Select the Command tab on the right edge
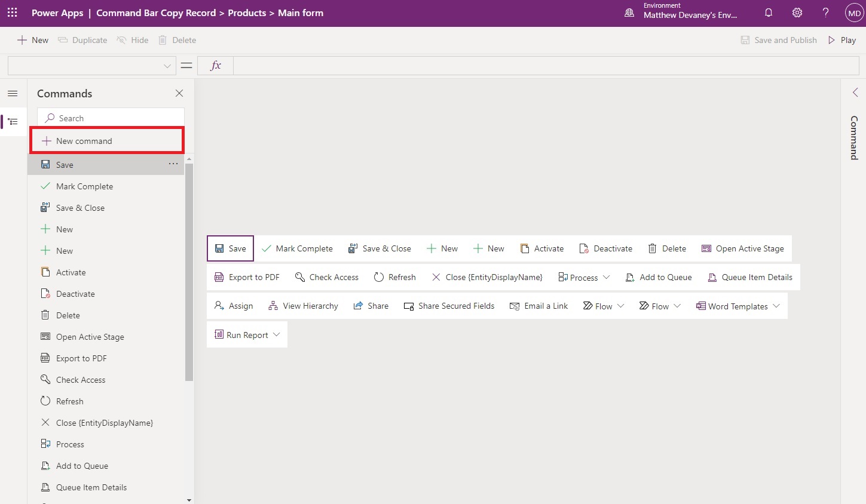The image size is (866, 504). pos(854,139)
